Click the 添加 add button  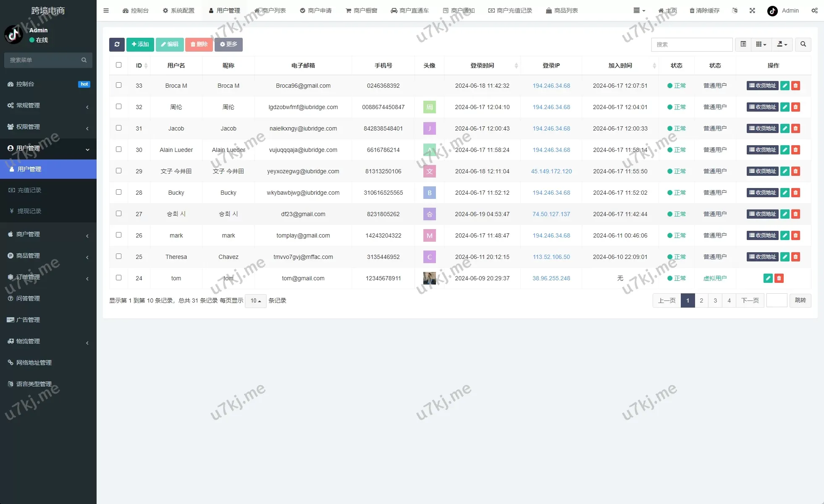coord(140,44)
